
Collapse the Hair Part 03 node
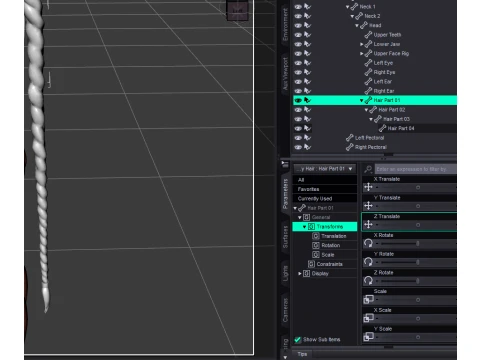coord(371,119)
